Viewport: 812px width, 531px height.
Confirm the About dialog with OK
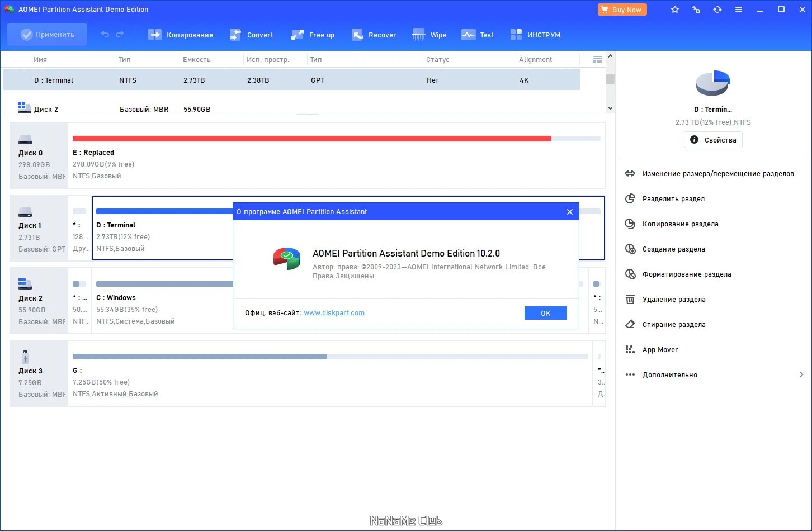coord(546,313)
